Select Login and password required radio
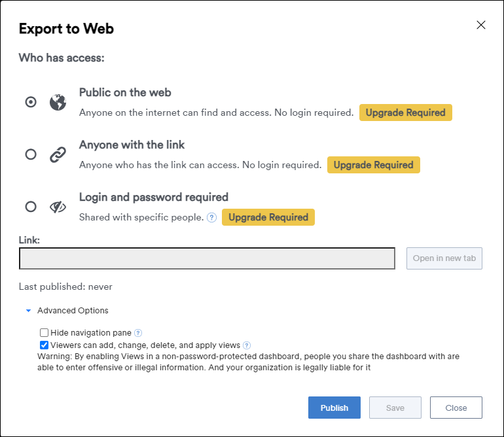This screenshot has width=504, height=437. click(31, 207)
